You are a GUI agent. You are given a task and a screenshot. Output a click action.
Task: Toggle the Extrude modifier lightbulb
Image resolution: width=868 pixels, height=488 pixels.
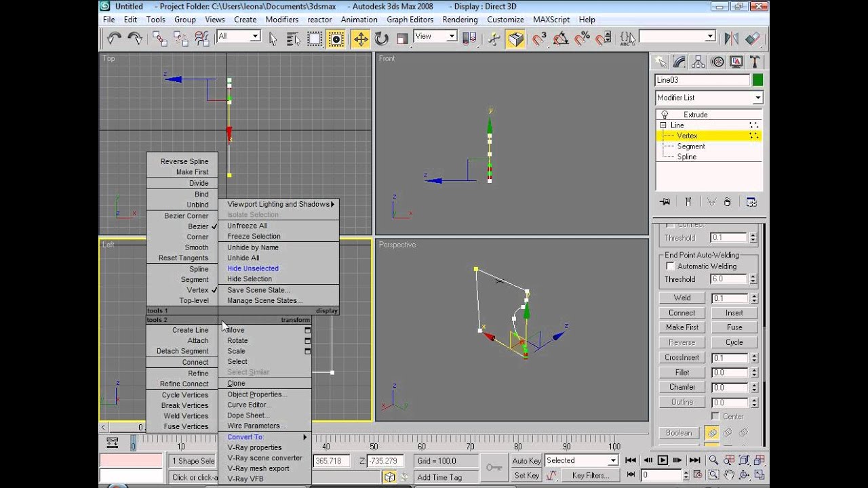coord(665,115)
